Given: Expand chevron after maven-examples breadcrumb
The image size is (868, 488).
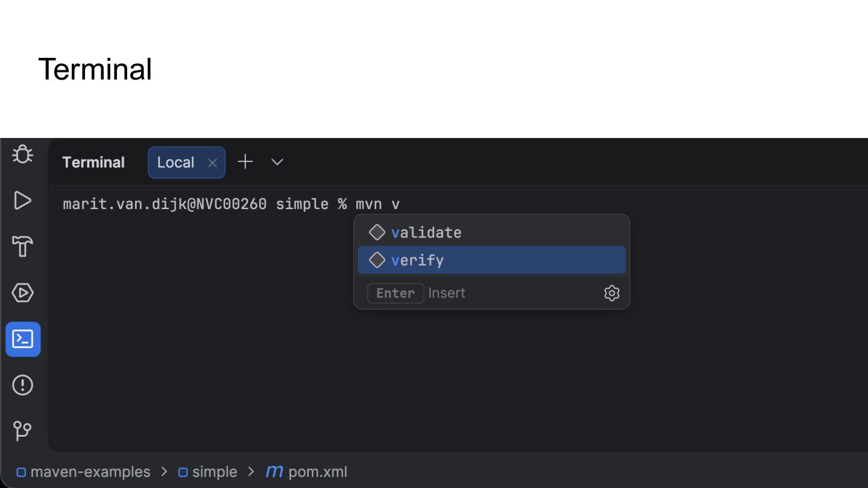Looking at the screenshot, I should (x=164, y=472).
